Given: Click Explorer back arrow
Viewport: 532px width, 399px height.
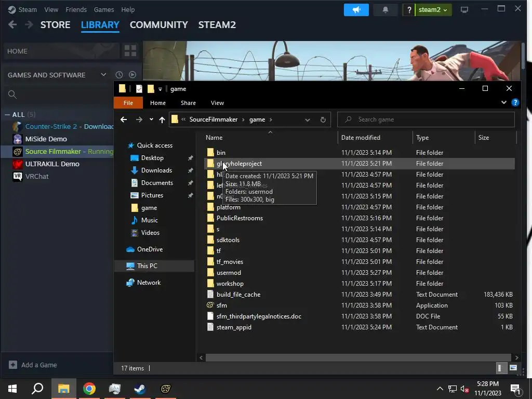Looking at the screenshot, I should point(124,119).
